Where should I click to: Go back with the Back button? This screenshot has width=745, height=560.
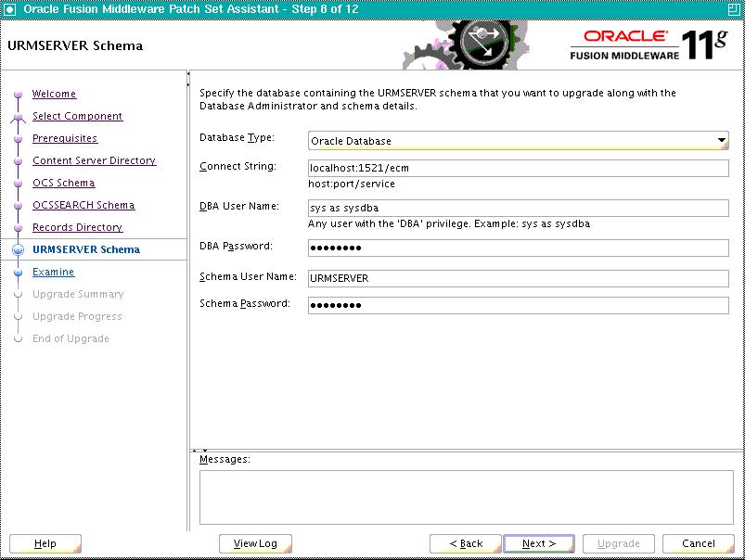(466, 544)
